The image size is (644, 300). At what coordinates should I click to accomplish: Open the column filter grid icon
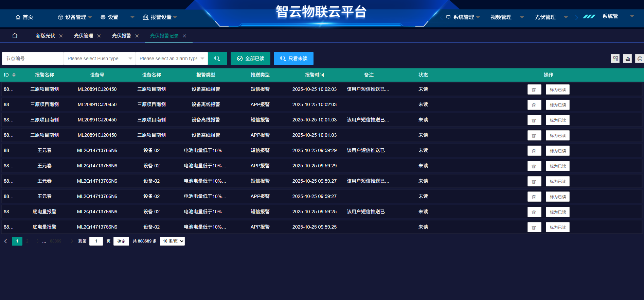click(615, 59)
